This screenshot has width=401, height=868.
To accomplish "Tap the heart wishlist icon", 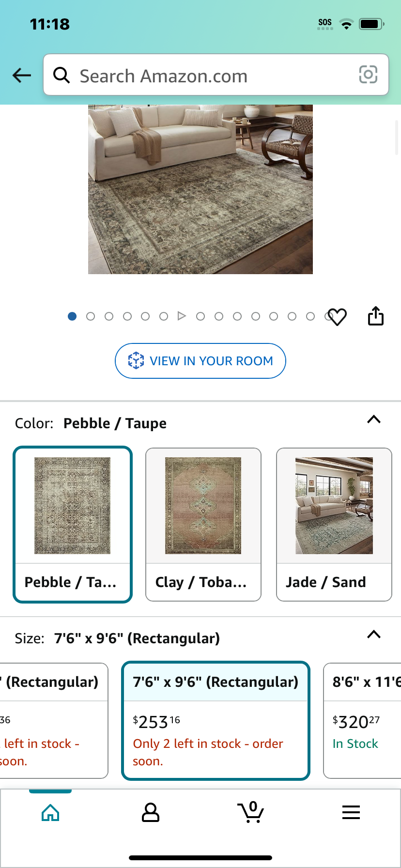I will (337, 317).
